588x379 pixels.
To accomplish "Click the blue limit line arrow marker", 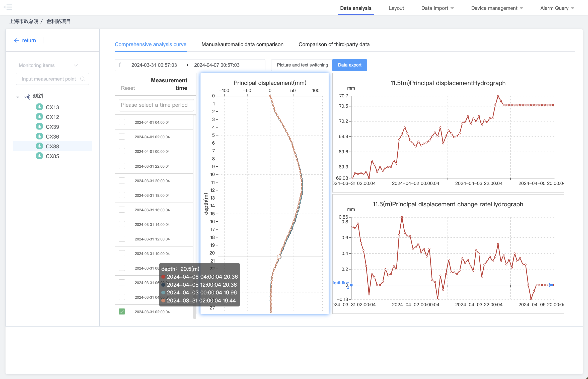I will [x=551, y=285].
